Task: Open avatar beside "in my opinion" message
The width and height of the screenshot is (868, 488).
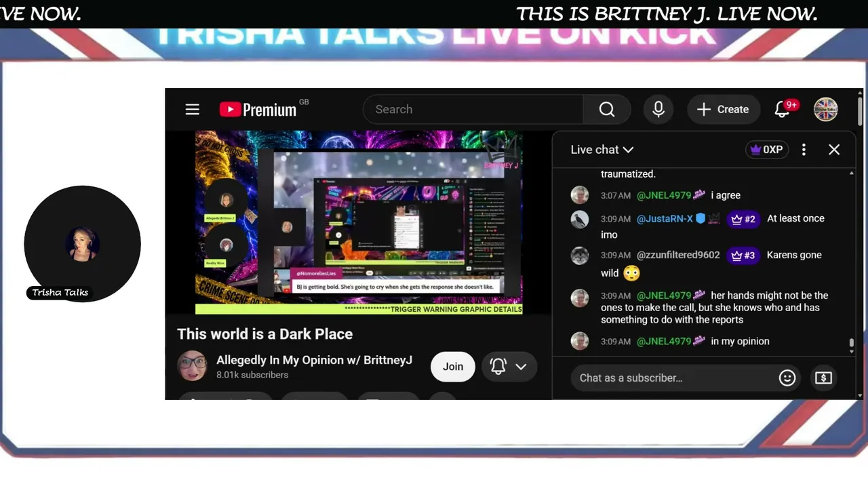Action: click(580, 341)
